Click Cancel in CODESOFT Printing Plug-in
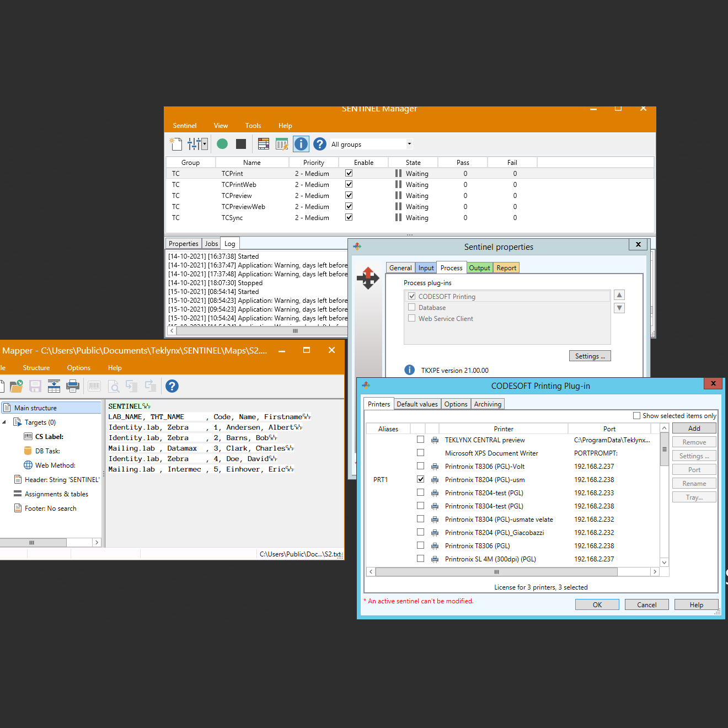Screen dimensions: 728x728 tap(647, 604)
